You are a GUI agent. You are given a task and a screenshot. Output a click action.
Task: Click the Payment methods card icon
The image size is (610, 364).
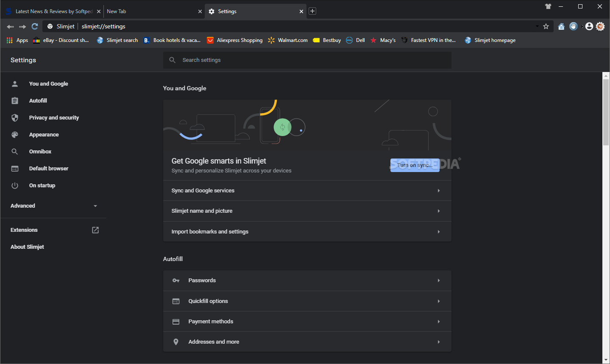tap(176, 322)
